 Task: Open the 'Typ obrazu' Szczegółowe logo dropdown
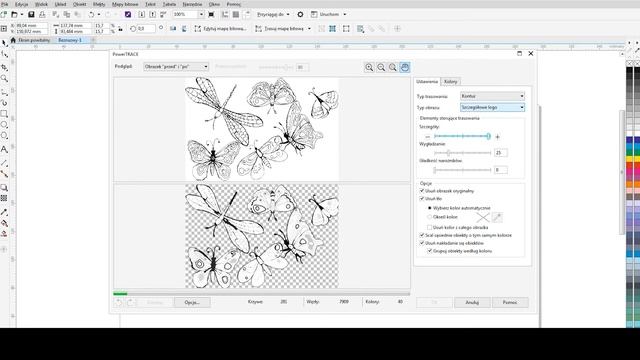(x=492, y=107)
